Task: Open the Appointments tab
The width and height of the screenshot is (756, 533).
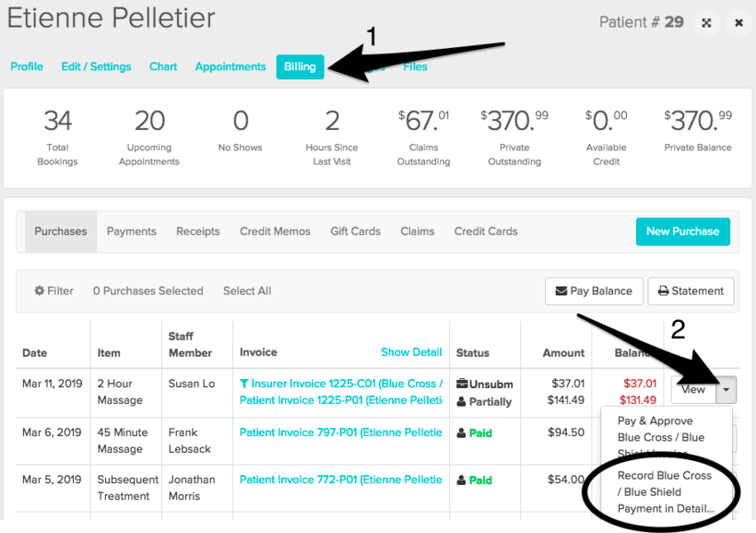Action: tap(230, 67)
